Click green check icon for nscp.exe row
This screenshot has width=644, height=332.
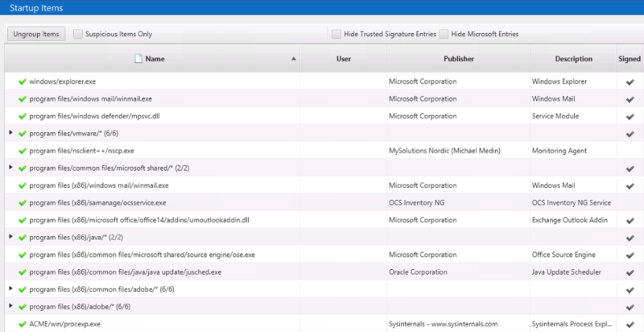pos(22,151)
